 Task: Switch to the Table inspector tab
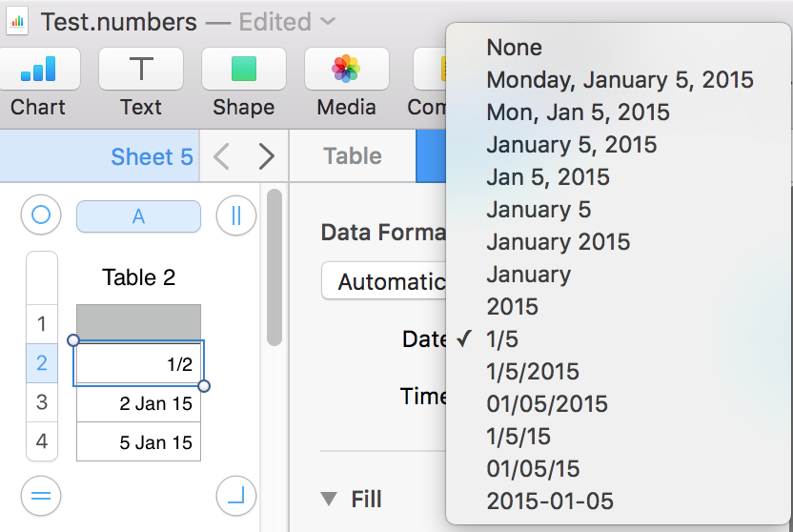tap(352, 156)
